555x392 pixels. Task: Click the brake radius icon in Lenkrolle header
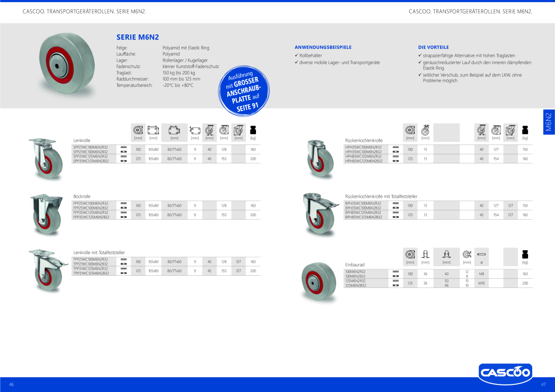[x=239, y=130]
